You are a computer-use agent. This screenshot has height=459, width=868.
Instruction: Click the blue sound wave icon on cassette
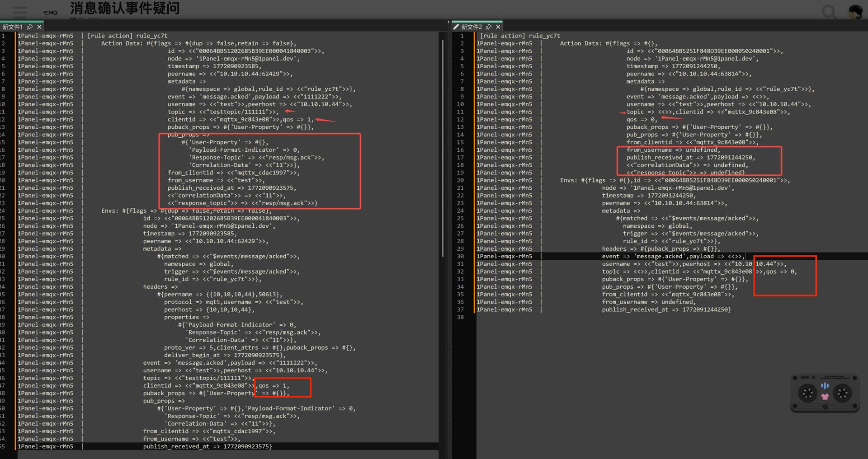pyautogui.click(x=825, y=385)
